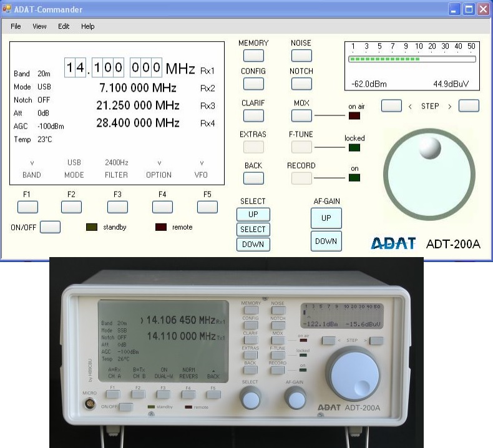This screenshot has width=493, height=448.
Task: Click the on air indicator LED
Action: pyautogui.click(x=354, y=115)
